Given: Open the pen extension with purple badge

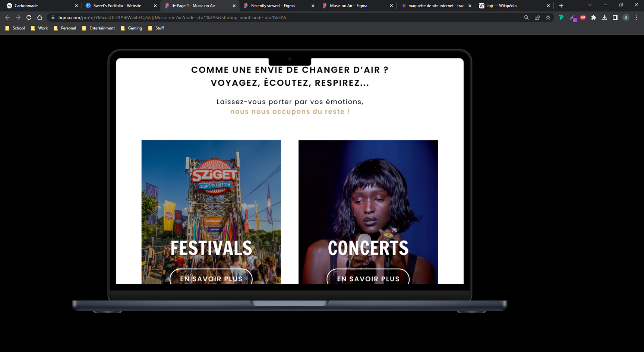Looking at the screenshot, I should [x=572, y=18].
